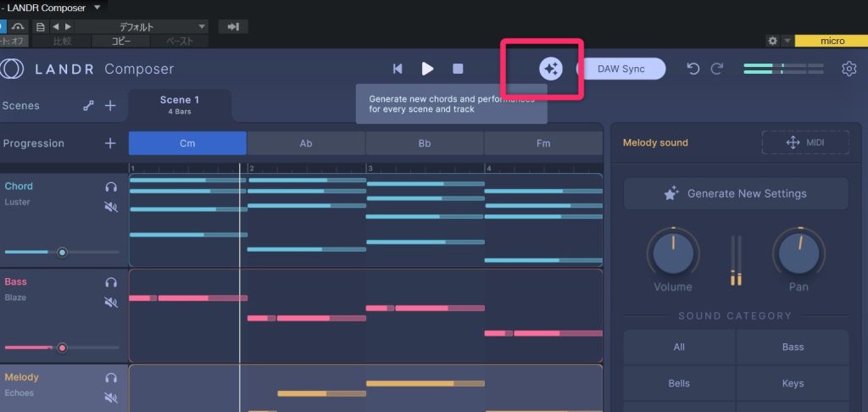Screen dimensions: 868x412
Task: Undo the last action
Action: pos(693,69)
